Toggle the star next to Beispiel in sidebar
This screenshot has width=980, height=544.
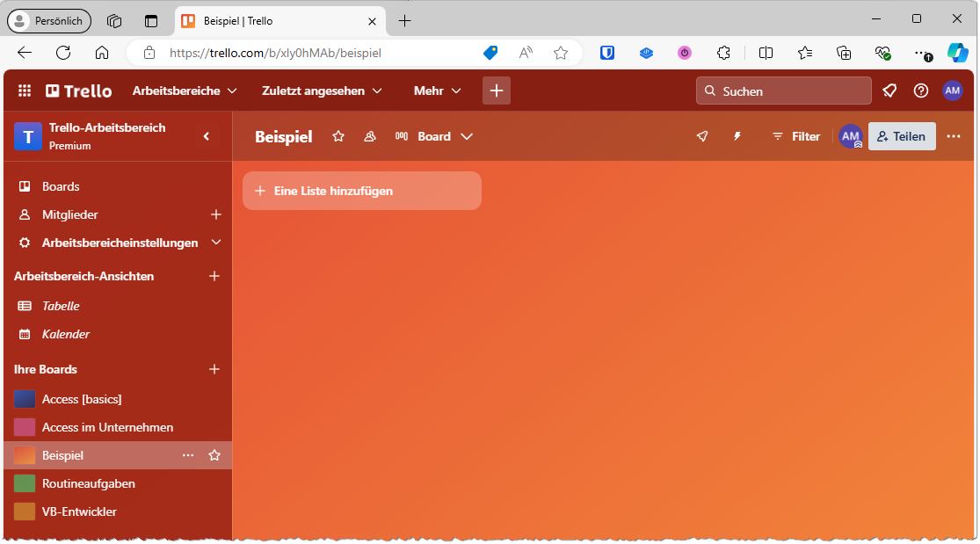(x=214, y=454)
